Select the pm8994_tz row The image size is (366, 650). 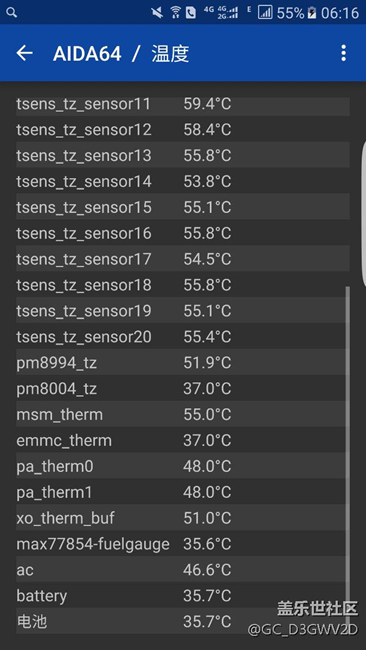point(183,362)
